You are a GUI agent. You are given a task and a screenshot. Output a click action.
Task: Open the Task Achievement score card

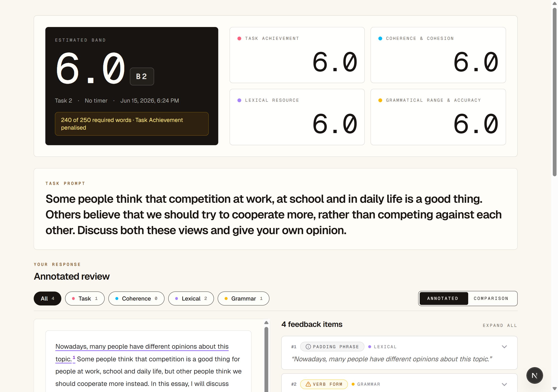point(297,55)
